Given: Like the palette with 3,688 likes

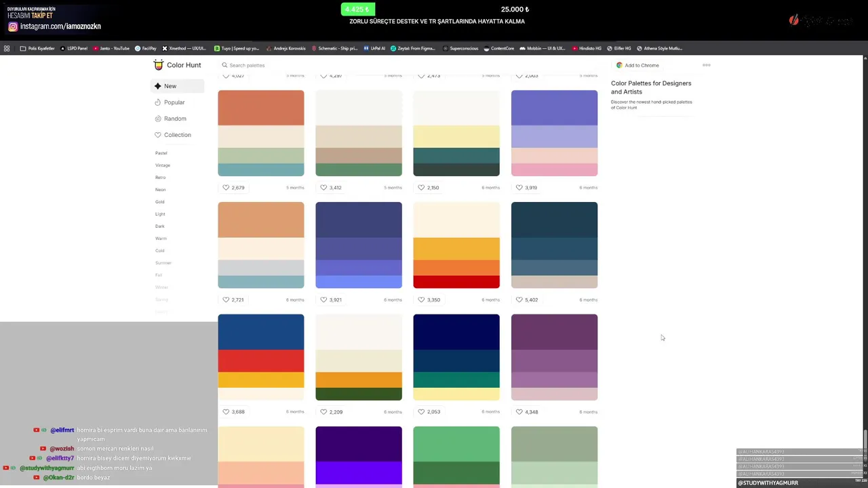Looking at the screenshot, I should tap(234, 411).
